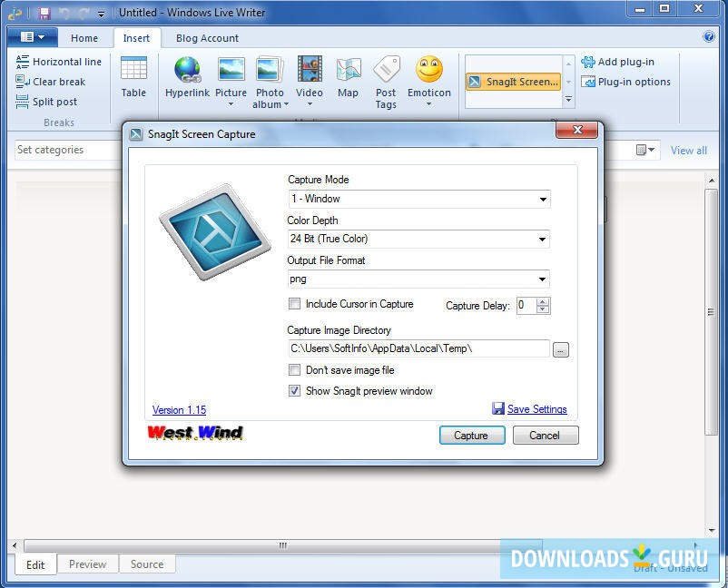
Task: Insert a Table into the post
Action: (133, 79)
